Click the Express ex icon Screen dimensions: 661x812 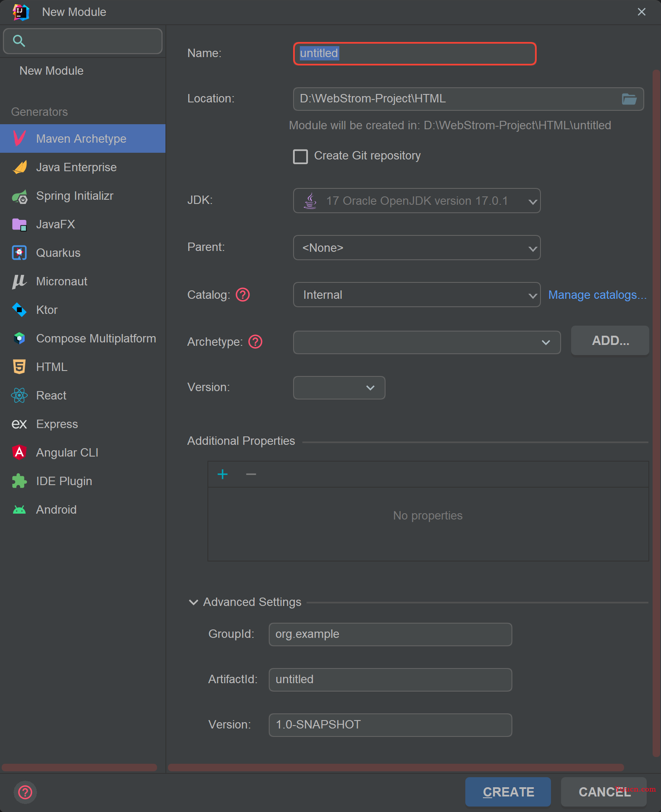tap(19, 424)
